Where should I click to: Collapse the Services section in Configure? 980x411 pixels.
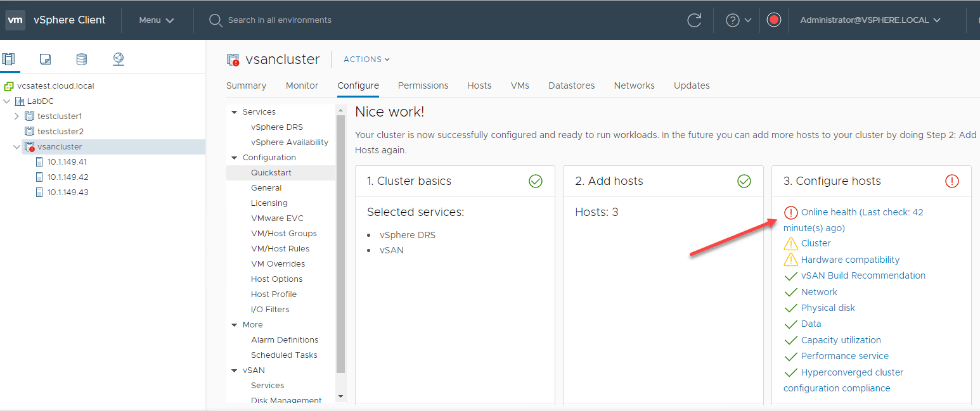point(235,112)
